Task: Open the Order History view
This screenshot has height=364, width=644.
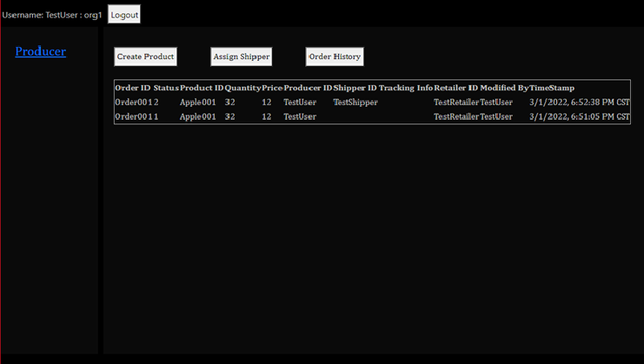Action: pos(335,56)
